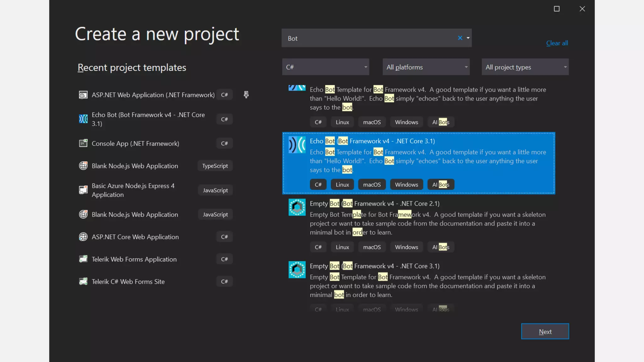644x362 pixels.
Task: Click the Telerik Web Forms Application icon
Action: [83, 259]
